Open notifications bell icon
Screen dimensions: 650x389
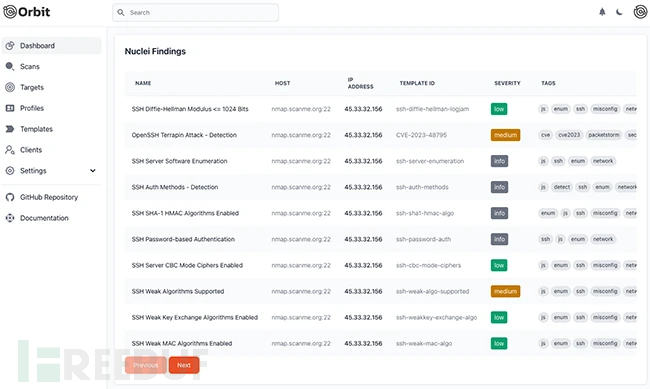[x=602, y=12]
